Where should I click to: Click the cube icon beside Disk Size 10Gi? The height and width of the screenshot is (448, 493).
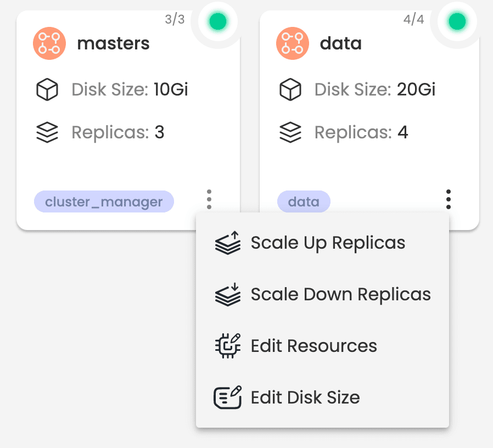click(x=47, y=89)
